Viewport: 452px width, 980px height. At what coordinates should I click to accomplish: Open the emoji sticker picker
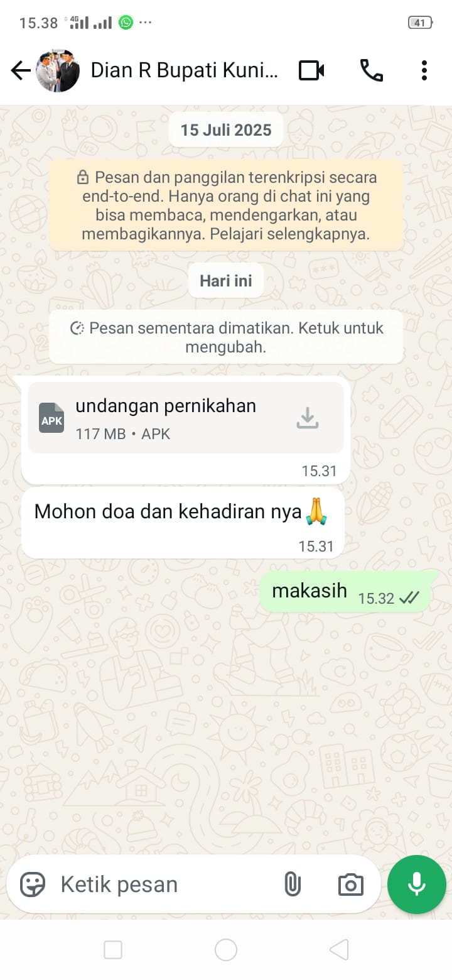[x=33, y=885]
